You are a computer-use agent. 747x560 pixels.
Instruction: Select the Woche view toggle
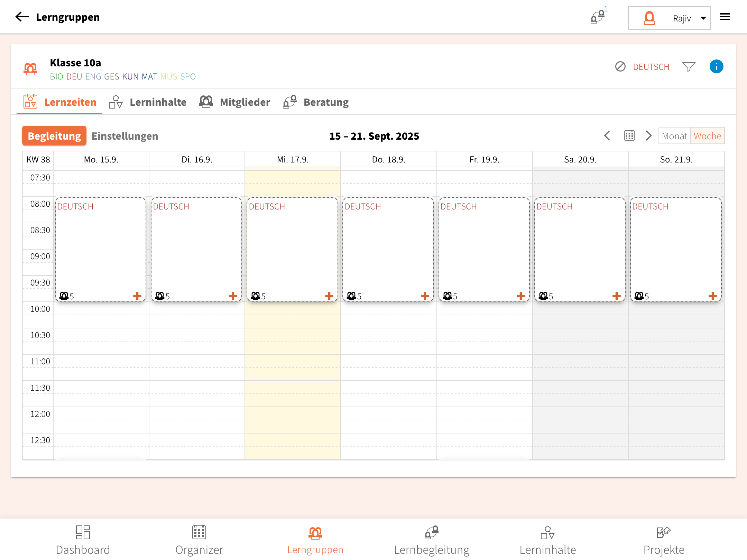coord(707,136)
